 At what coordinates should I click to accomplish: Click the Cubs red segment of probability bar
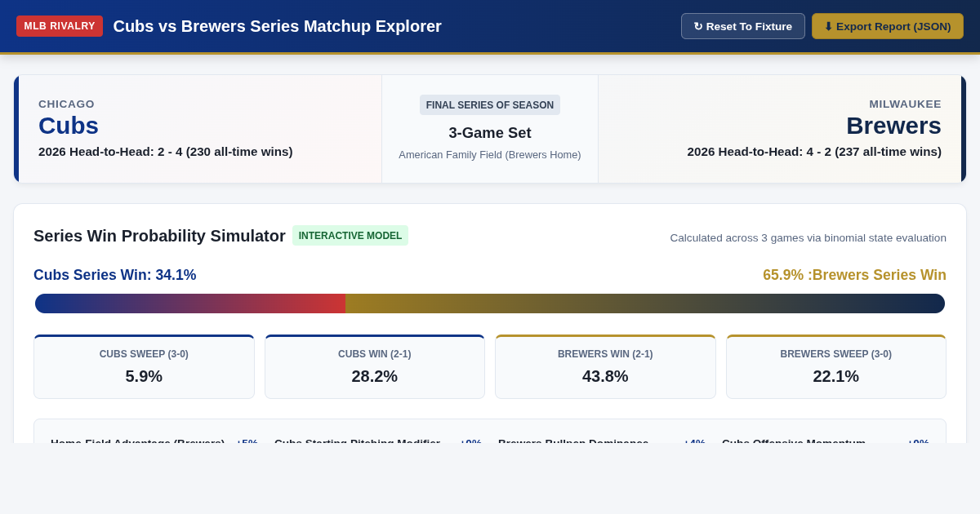click(190, 304)
